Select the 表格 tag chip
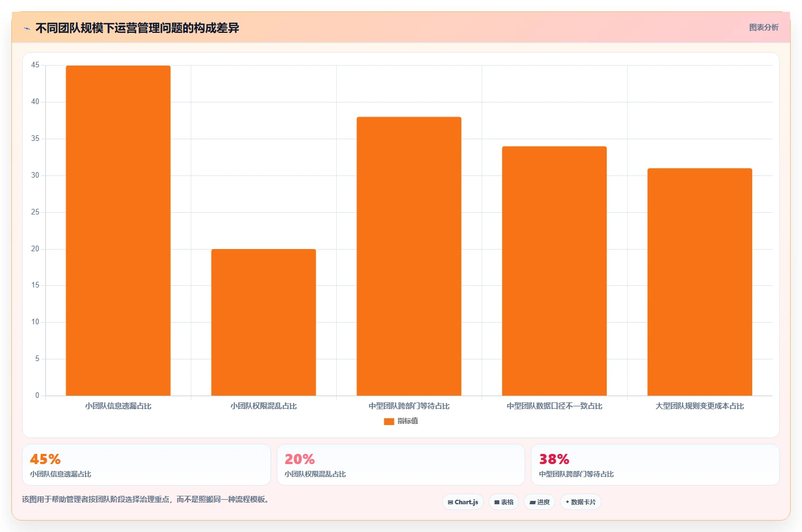Screen dimensions: 802x532 [x=504, y=502]
